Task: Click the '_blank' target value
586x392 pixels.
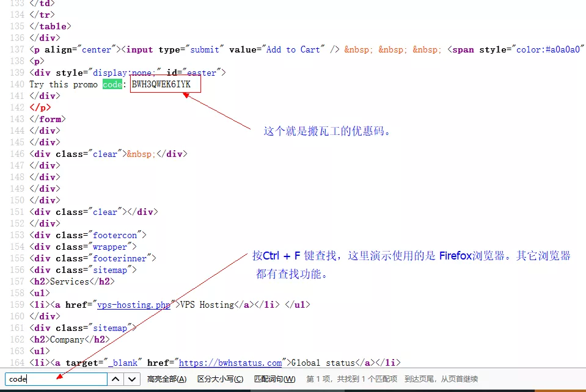Action: (x=123, y=363)
